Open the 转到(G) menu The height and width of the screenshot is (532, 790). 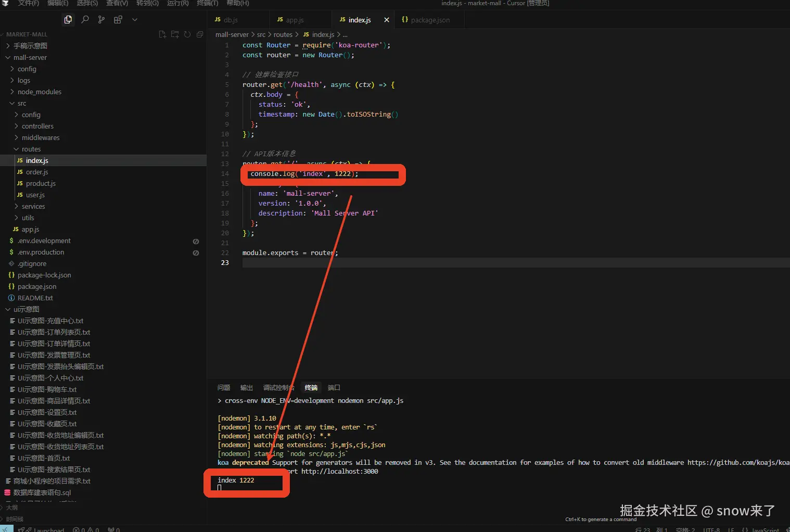click(147, 3)
